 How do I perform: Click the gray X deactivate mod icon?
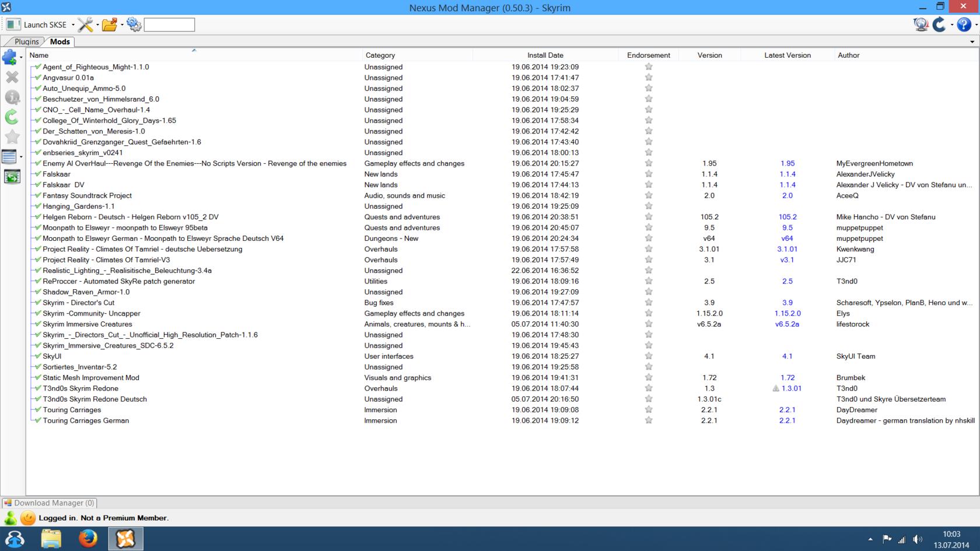coord(12,77)
